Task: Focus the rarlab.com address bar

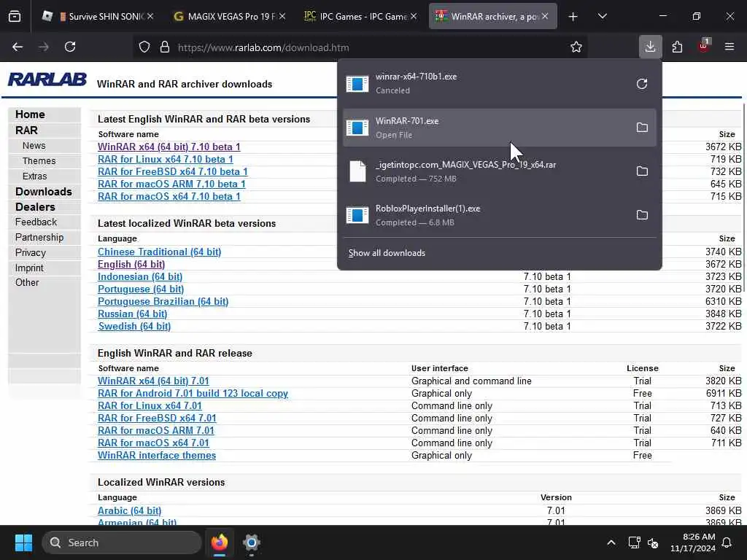Action: 362,47
